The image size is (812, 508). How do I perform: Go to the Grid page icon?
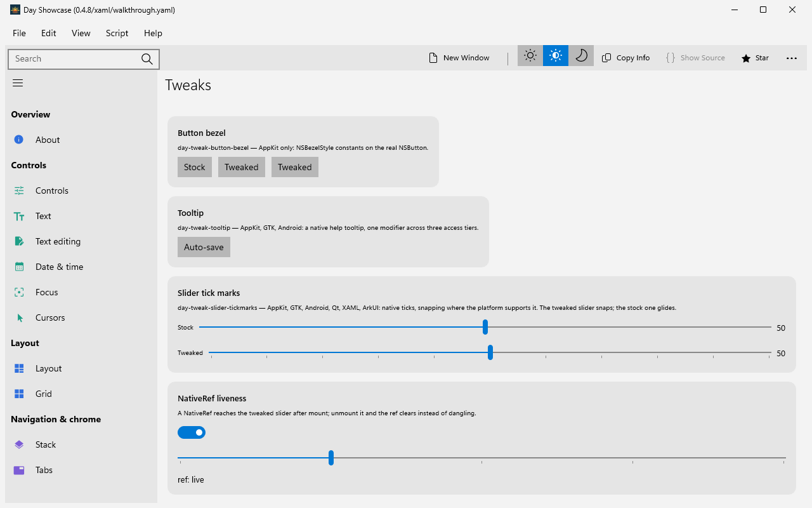[19, 394]
